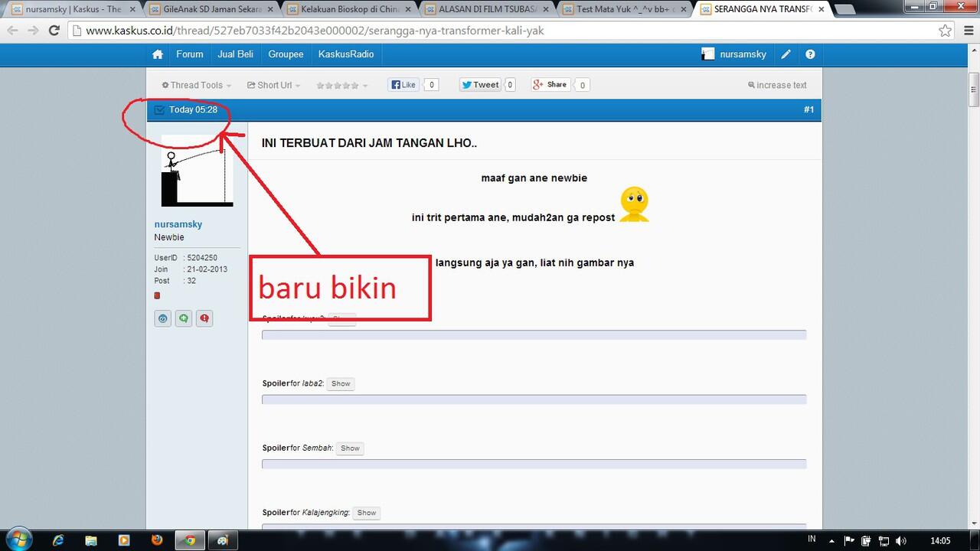Click the #1 post number link
The width and height of the screenshot is (980, 551).
[808, 109]
